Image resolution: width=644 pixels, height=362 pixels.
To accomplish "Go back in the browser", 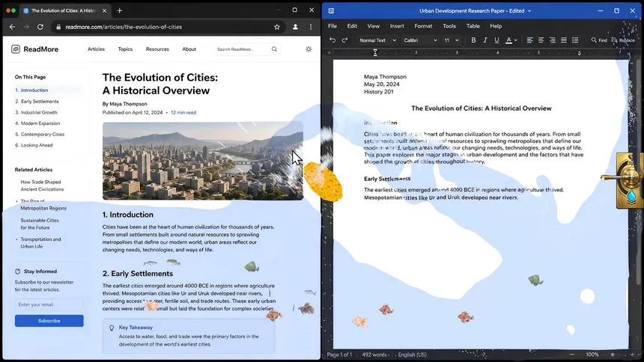I will click(12, 27).
